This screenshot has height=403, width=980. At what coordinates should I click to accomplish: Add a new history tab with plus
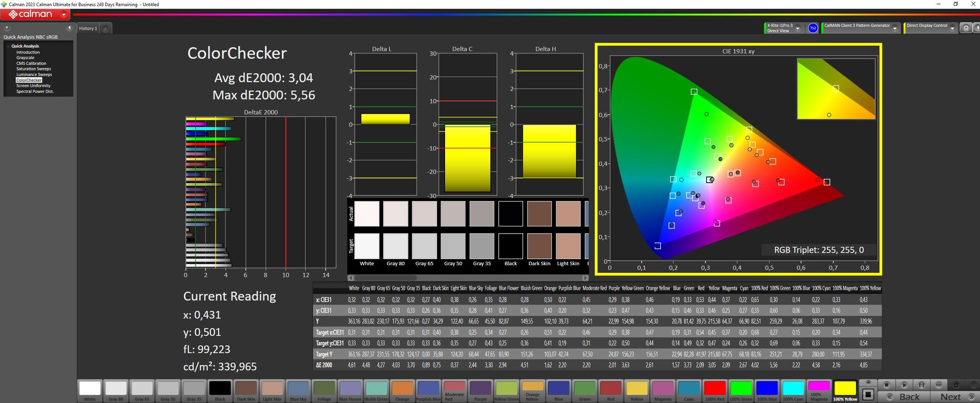click(x=106, y=29)
